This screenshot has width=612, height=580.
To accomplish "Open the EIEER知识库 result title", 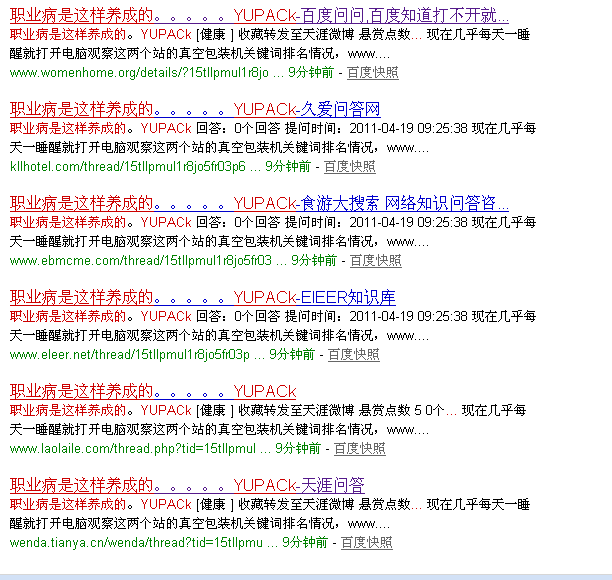I will [x=203, y=297].
